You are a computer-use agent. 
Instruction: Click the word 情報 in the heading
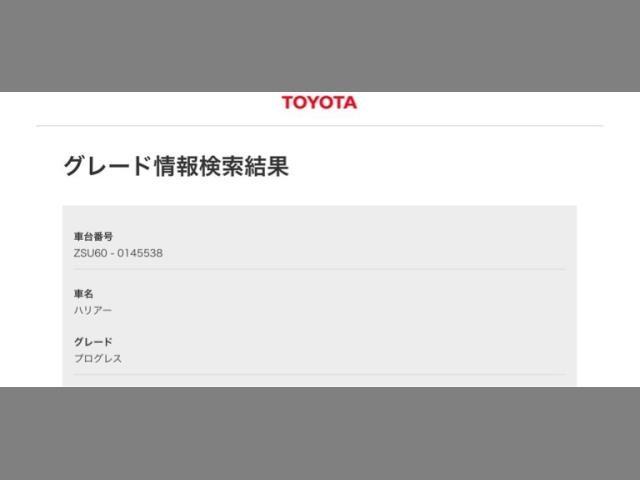[x=176, y=166]
